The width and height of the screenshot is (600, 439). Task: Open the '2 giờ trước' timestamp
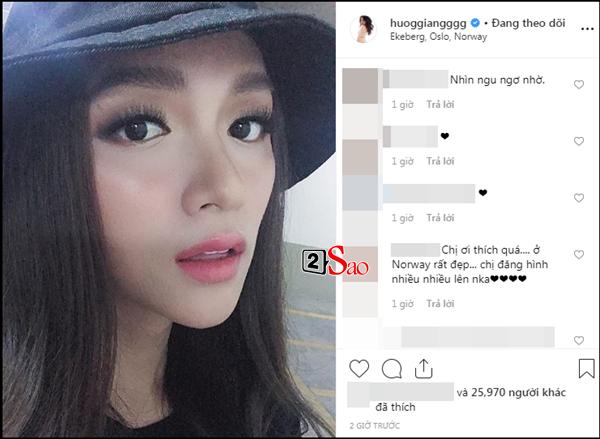tap(375, 426)
